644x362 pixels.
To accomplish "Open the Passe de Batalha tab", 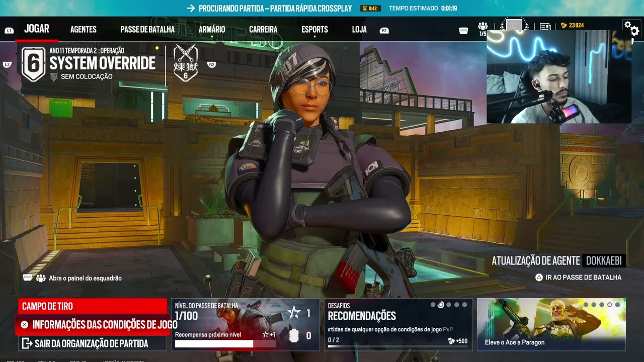I will [x=147, y=30].
